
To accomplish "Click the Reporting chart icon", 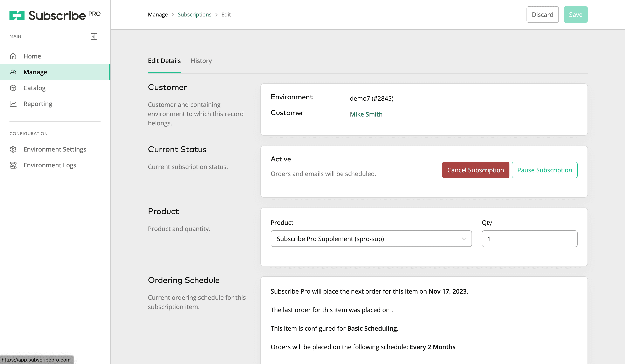I will pos(13,104).
